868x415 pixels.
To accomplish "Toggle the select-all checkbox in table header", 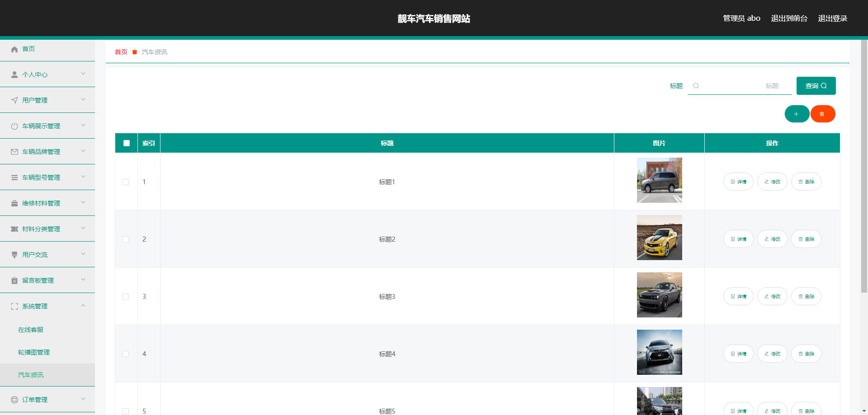I will click(127, 143).
